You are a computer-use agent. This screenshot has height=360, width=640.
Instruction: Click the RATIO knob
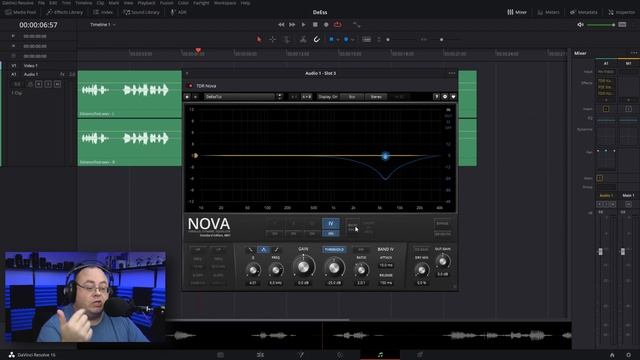coord(361,269)
